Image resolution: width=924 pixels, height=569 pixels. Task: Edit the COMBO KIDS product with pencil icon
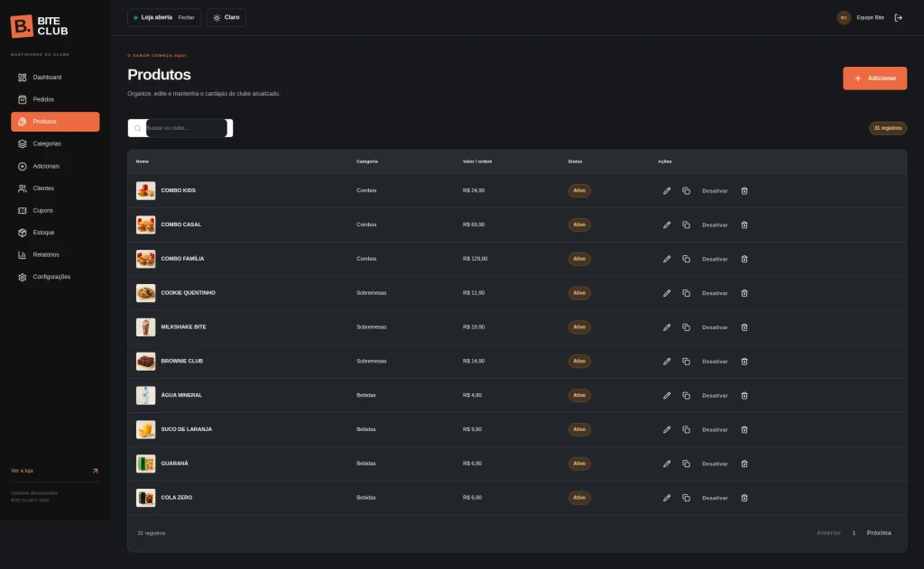coord(667,191)
